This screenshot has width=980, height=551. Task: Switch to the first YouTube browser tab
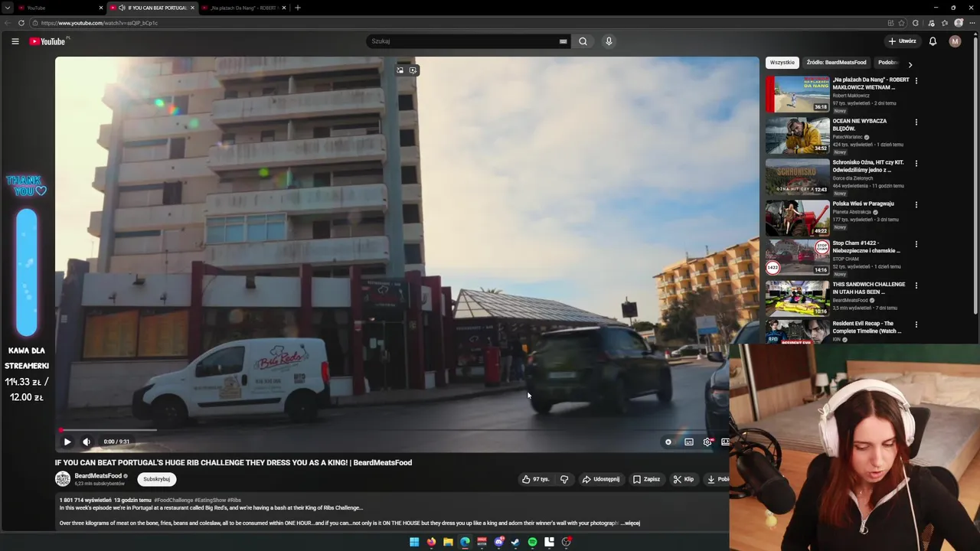(60, 8)
